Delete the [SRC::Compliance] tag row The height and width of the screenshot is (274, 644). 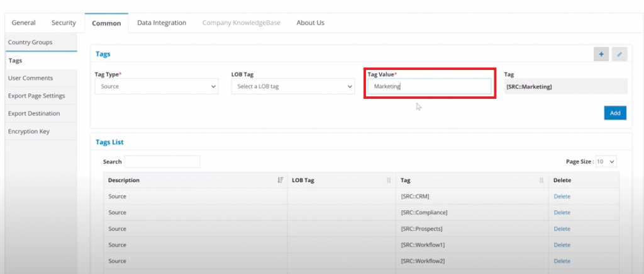click(x=562, y=213)
